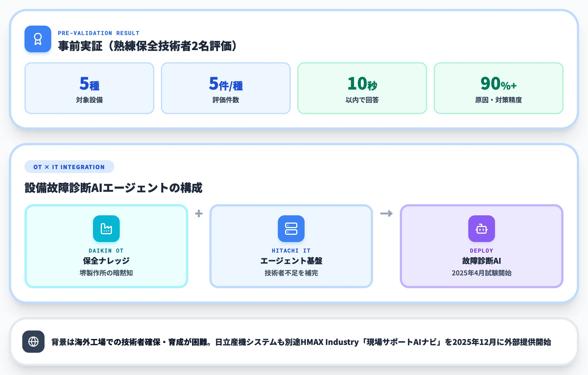588x375 pixels.
Task: Click the HITACHI IT label
Action: coord(291,251)
